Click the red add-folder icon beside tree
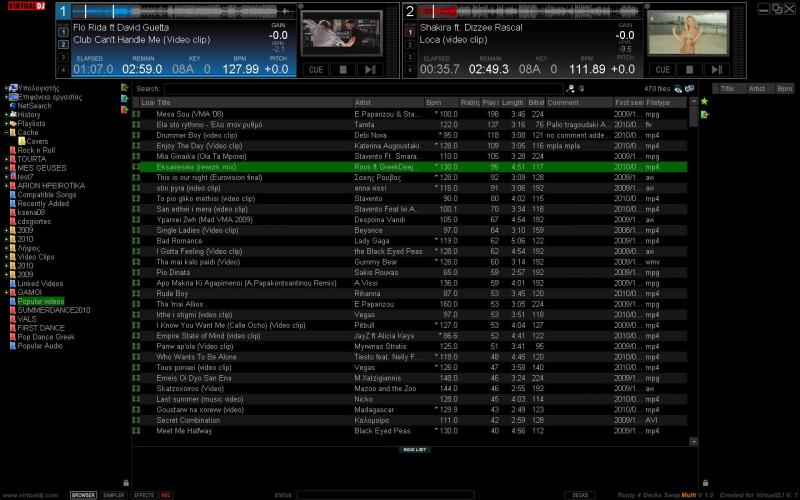The height and width of the screenshot is (500, 800). click(124, 109)
